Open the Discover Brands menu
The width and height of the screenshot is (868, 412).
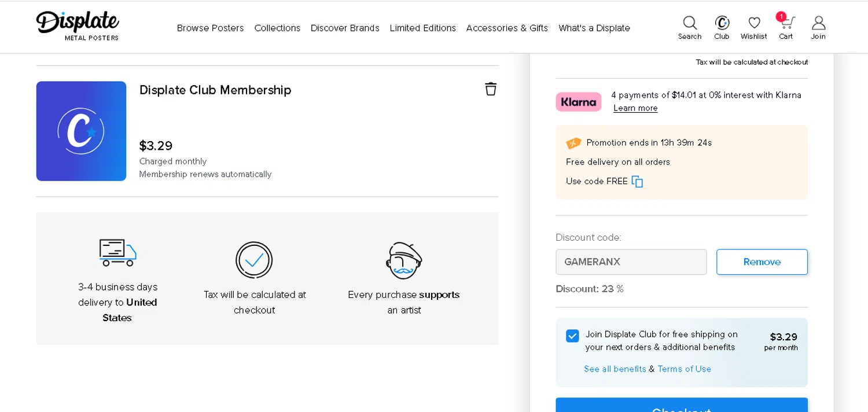pyautogui.click(x=345, y=28)
